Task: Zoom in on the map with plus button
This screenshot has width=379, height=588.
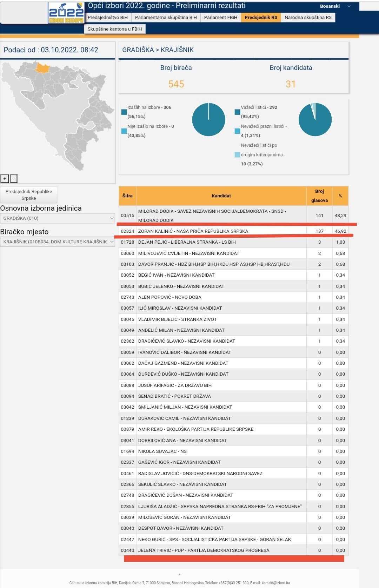Action: [x=5, y=179]
